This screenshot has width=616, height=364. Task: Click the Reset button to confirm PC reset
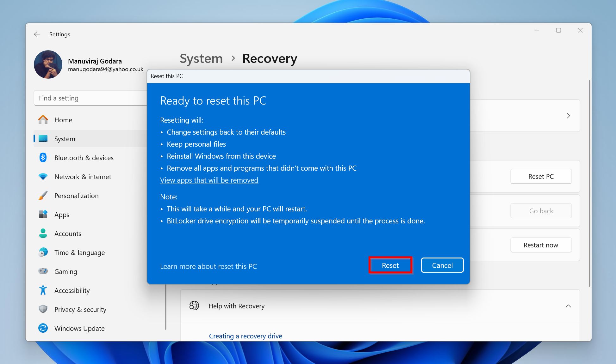tap(390, 265)
